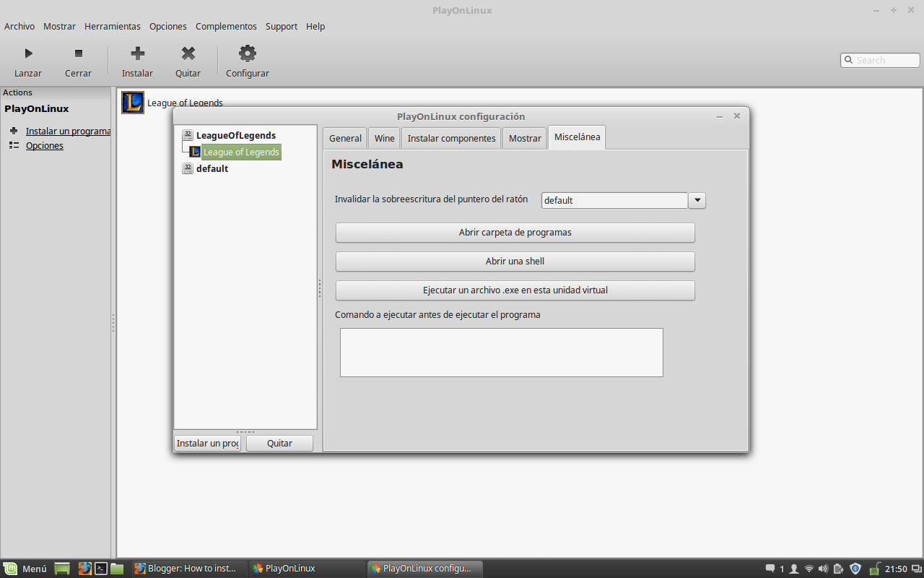The height and width of the screenshot is (578, 924).
Task: Click the Quitar button below the drive list
Action: point(279,443)
